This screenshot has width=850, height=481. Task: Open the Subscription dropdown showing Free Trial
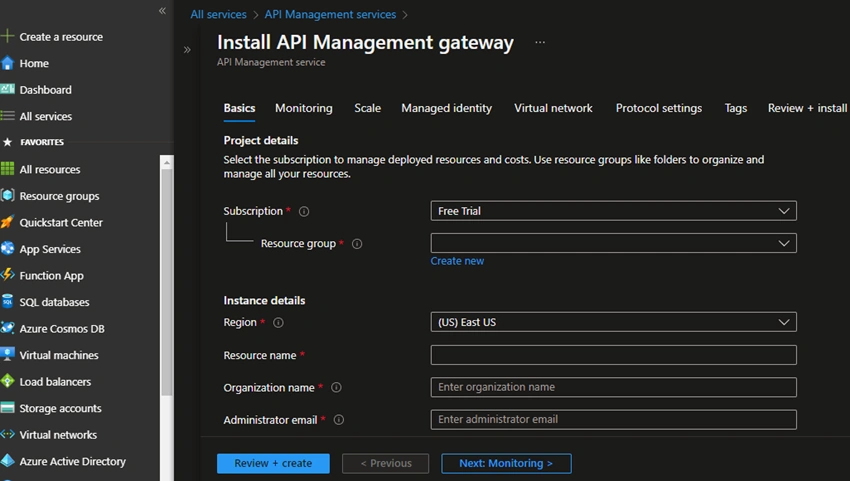(614, 211)
